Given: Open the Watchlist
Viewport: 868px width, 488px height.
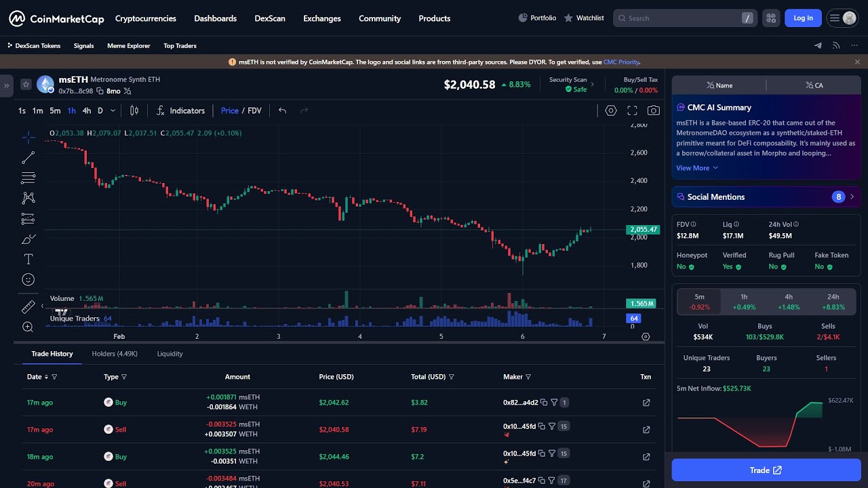Looking at the screenshot, I should (584, 18).
